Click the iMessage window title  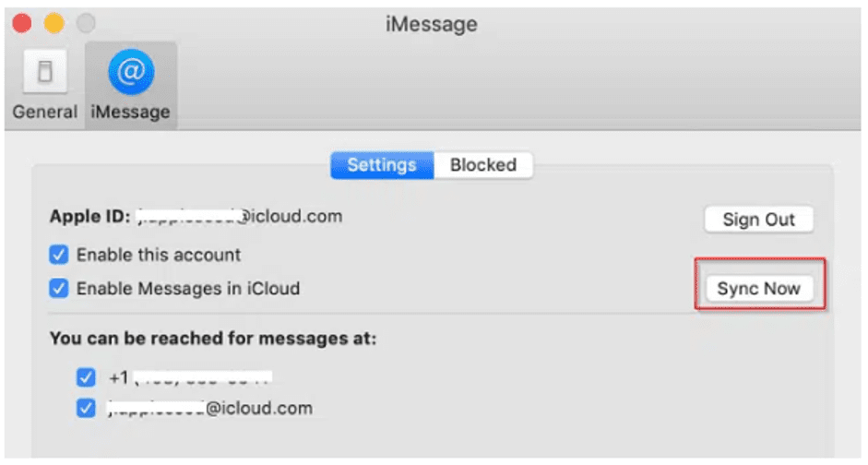point(431,24)
